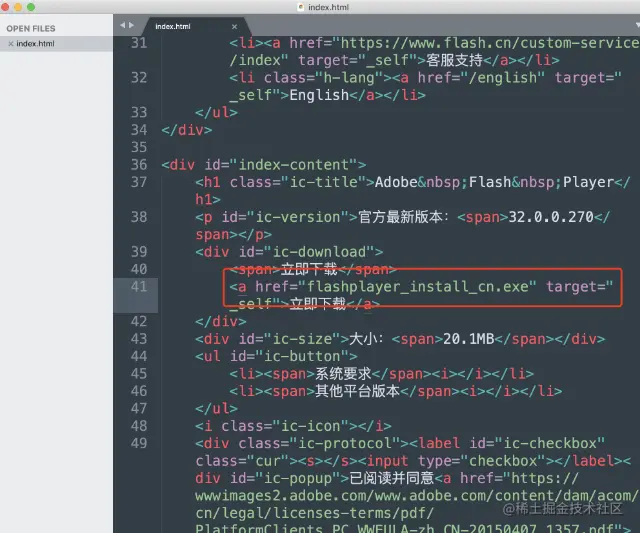Click the text 系统要求 on line 45
Screen dimensions: 640x533
343,373
